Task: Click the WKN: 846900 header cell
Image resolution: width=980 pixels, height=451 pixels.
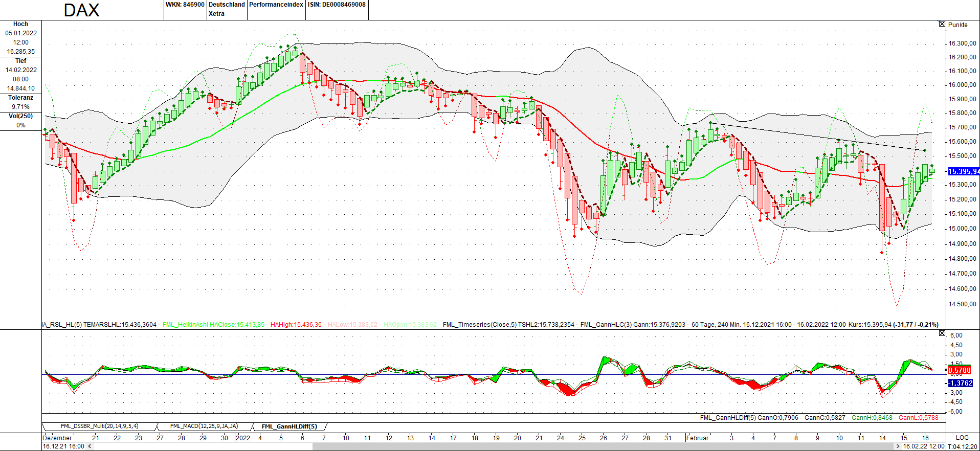Action: (185, 5)
